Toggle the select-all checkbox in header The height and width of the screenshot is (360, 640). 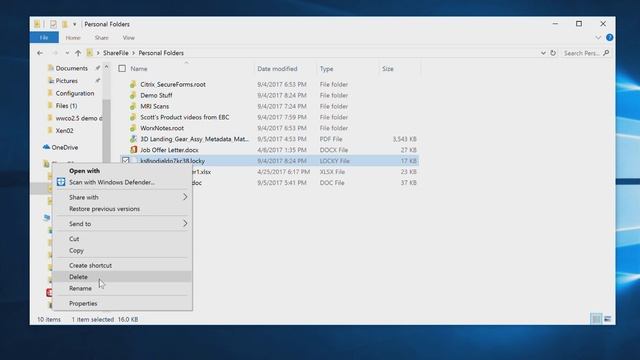point(122,69)
